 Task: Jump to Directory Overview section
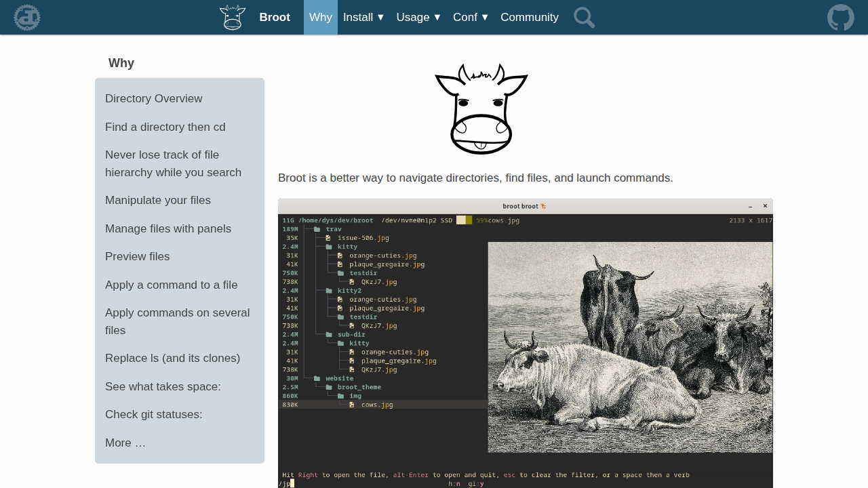coord(154,99)
